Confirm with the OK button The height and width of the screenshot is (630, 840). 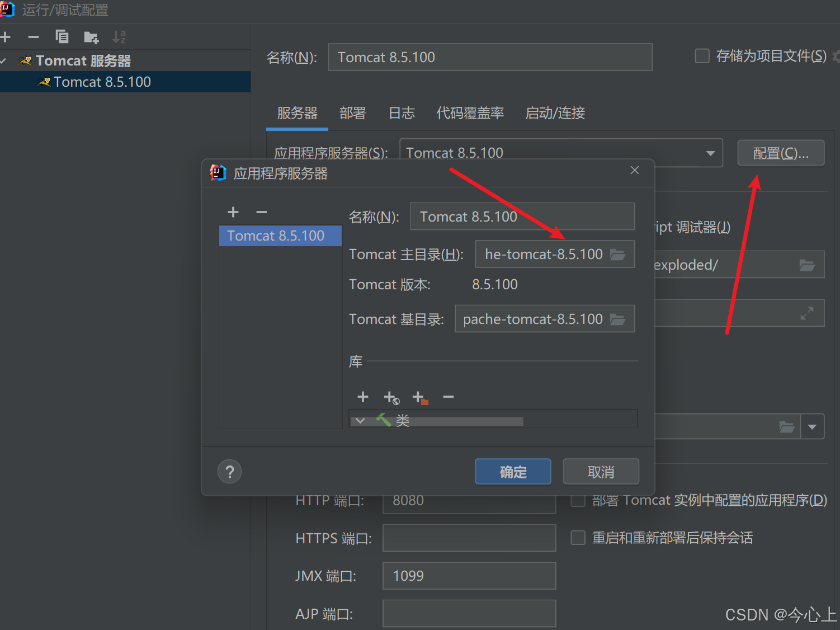[x=513, y=472]
